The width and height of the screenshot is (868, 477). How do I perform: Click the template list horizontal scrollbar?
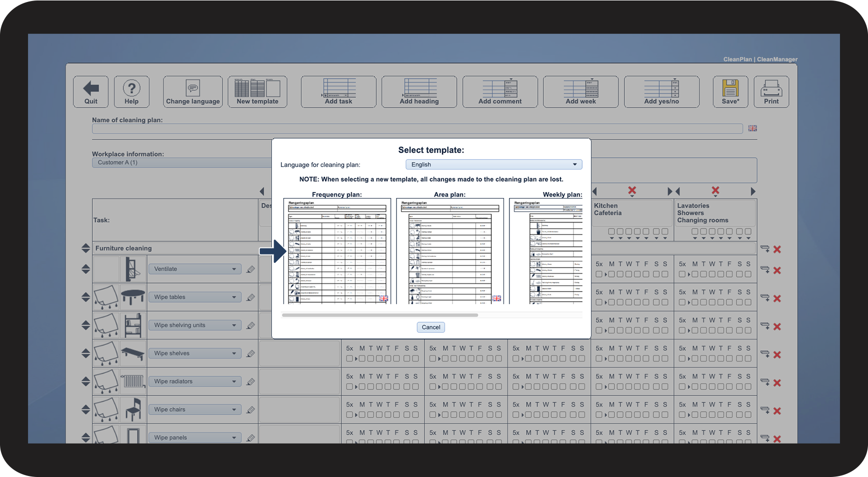pos(380,315)
